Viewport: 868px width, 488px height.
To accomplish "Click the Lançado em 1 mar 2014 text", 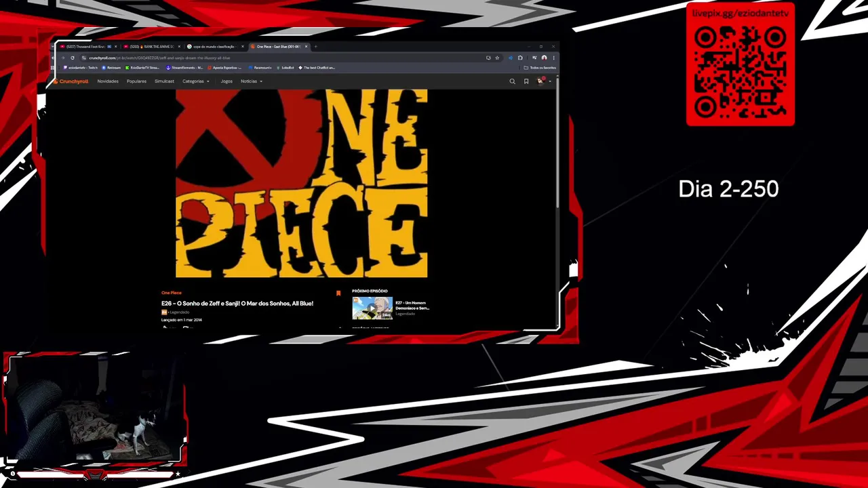I will point(182,320).
